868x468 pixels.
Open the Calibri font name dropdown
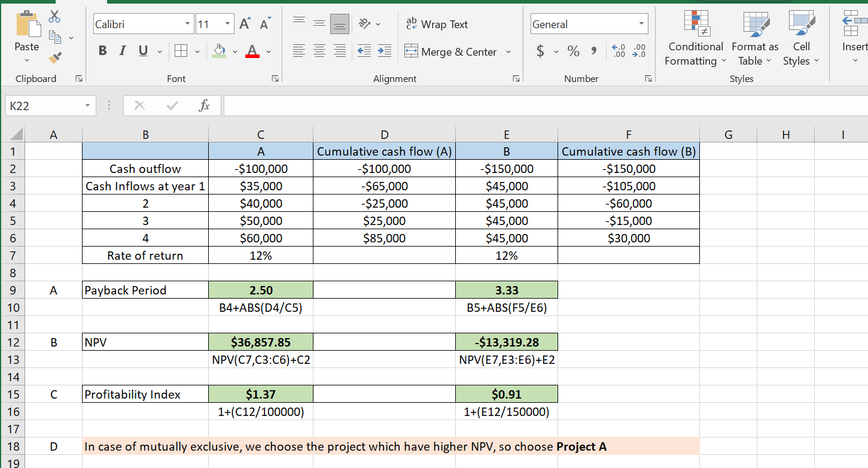188,25
